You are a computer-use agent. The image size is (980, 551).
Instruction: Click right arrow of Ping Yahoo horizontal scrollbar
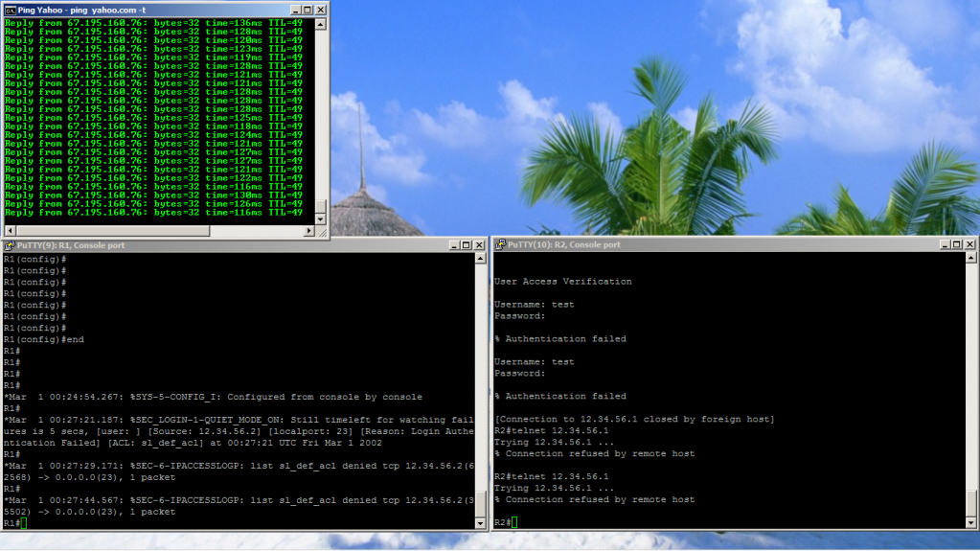[308, 231]
